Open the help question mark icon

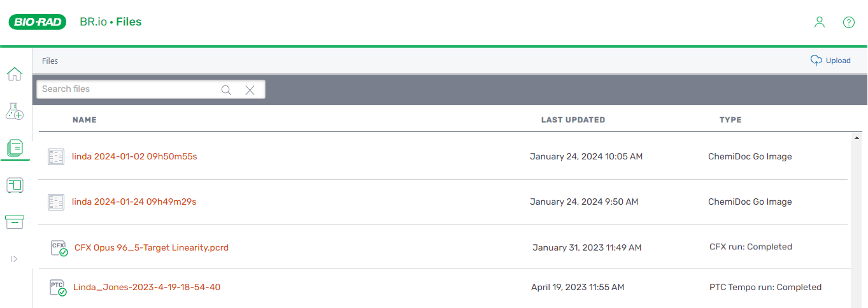[849, 22]
